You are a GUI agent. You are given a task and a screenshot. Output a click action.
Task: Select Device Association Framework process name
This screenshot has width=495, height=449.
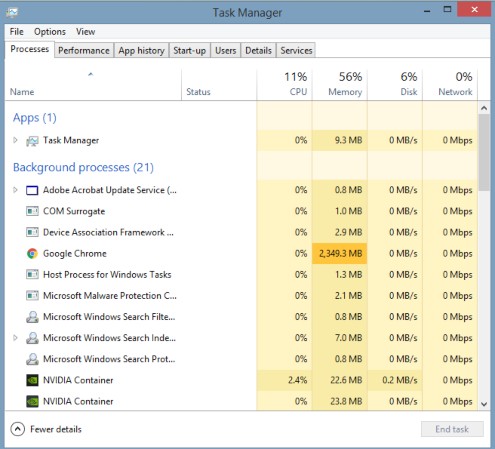point(108,232)
